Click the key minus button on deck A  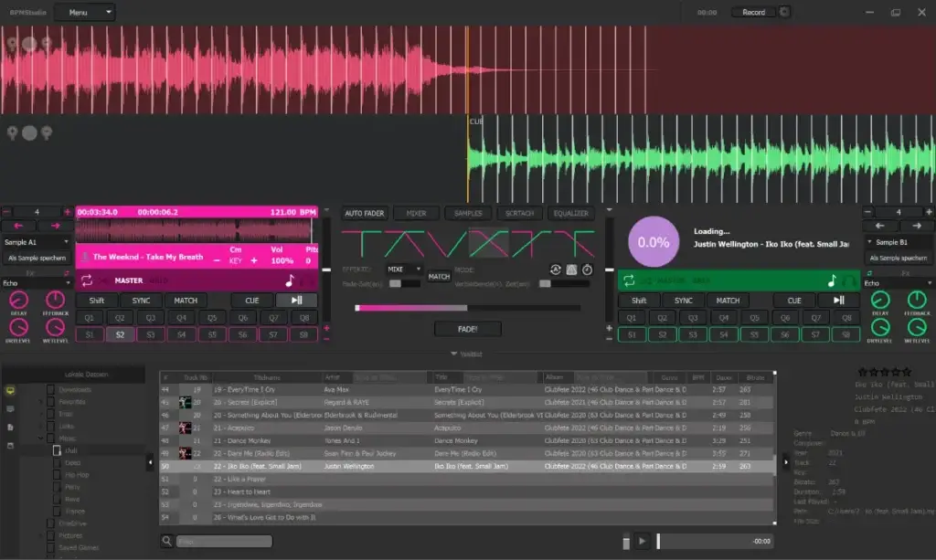[217, 260]
